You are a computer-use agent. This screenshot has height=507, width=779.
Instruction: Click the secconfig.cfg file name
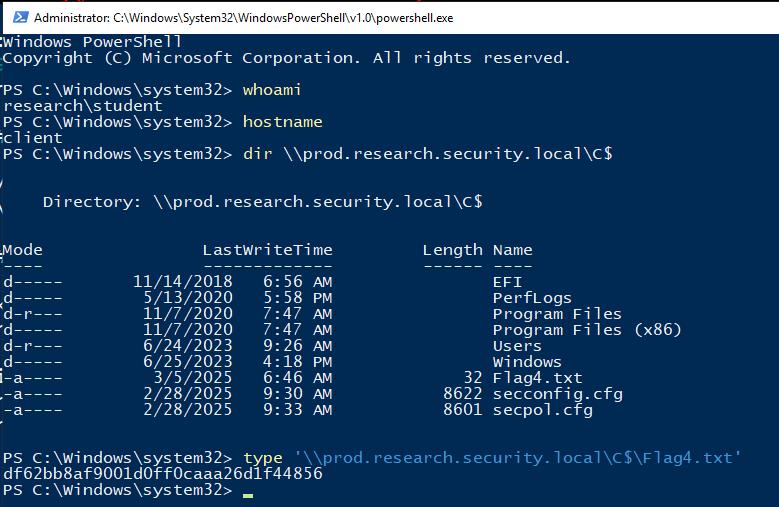[x=557, y=394]
